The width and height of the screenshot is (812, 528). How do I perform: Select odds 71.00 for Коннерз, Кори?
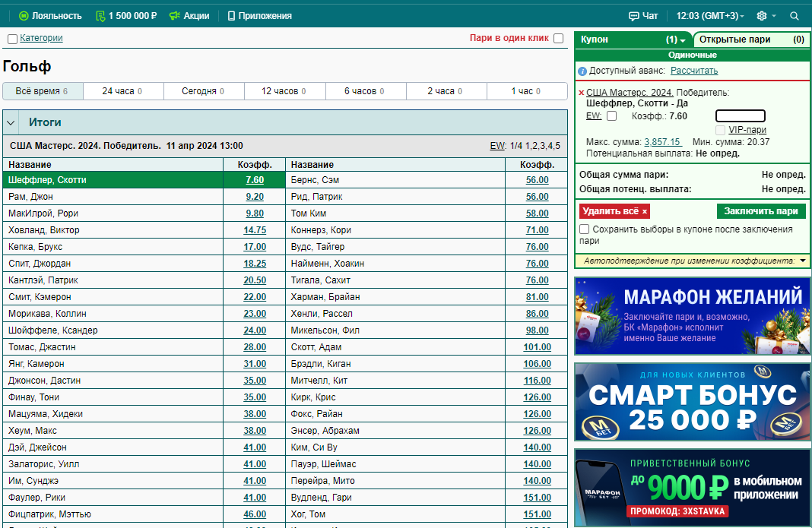coord(537,230)
